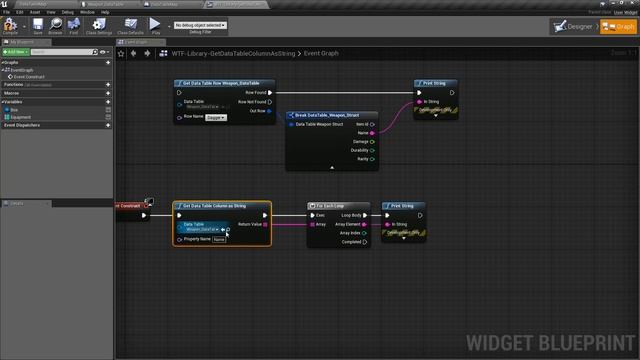Open the Debug menu
640x360 pixels.
[68, 12]
